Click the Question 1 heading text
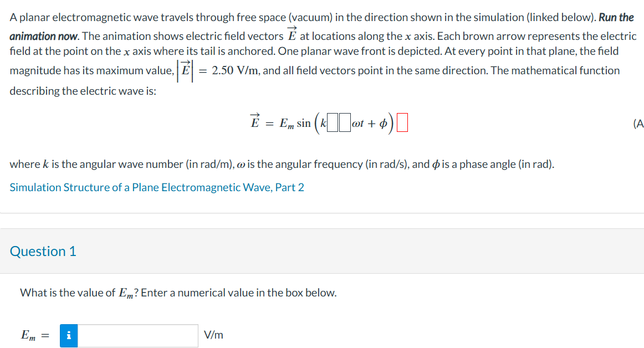 pos(43,251)
